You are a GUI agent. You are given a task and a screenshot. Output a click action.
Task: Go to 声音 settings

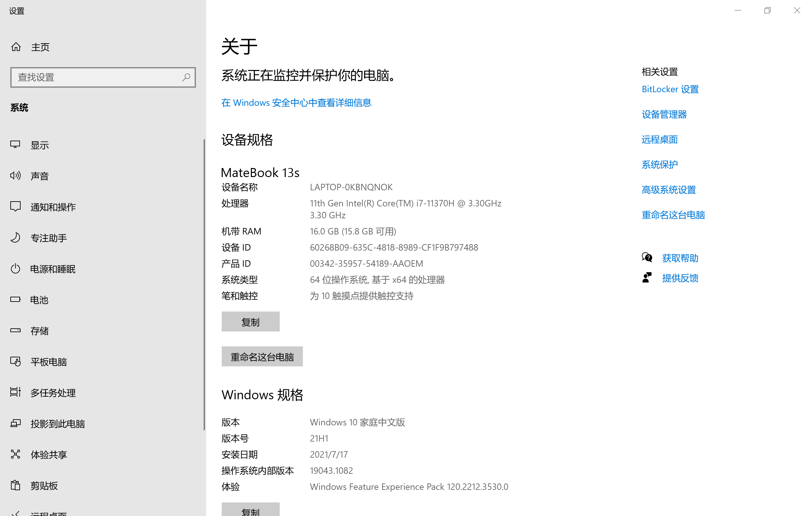[x=40, y=176]
